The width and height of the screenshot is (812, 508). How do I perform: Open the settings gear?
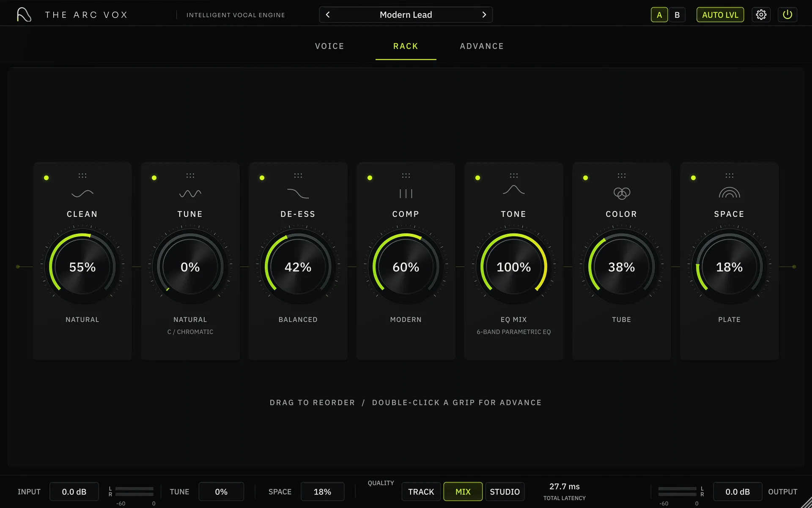pyautogui.click(x=761, y=15)
